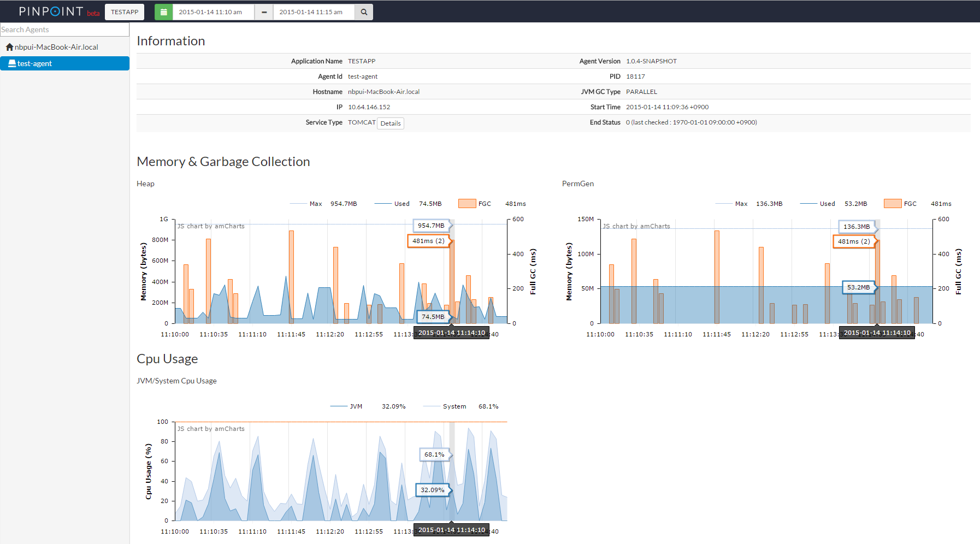Click the Service Type value TOMCAT
The height and width of the screenshot is (544, 980).
pos(362,122)
